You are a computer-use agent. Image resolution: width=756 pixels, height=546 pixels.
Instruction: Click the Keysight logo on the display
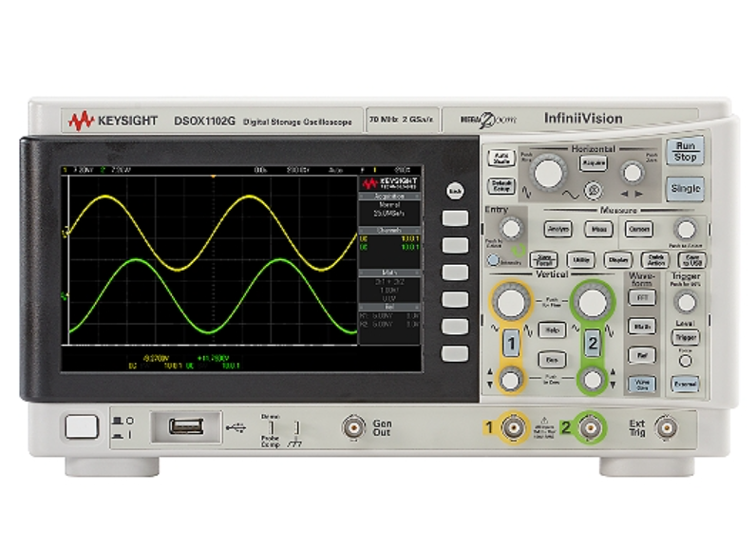[389, 183]
